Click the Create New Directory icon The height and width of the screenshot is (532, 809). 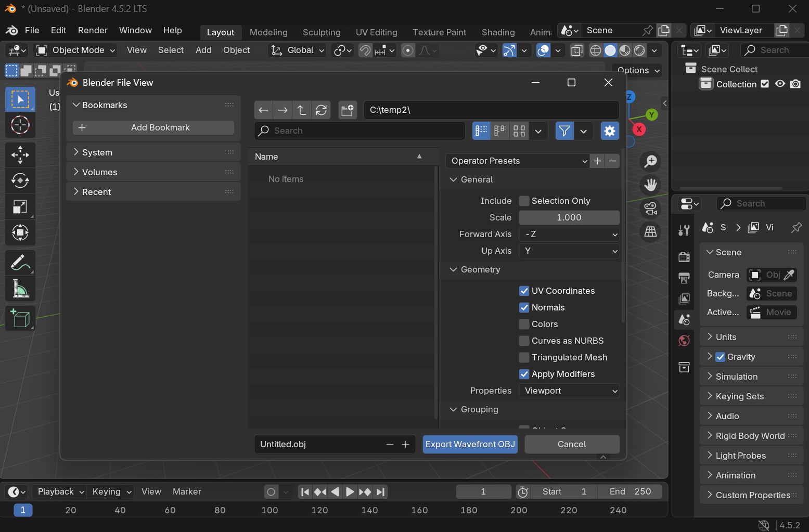pyautogui.click(x=347, y=110)
